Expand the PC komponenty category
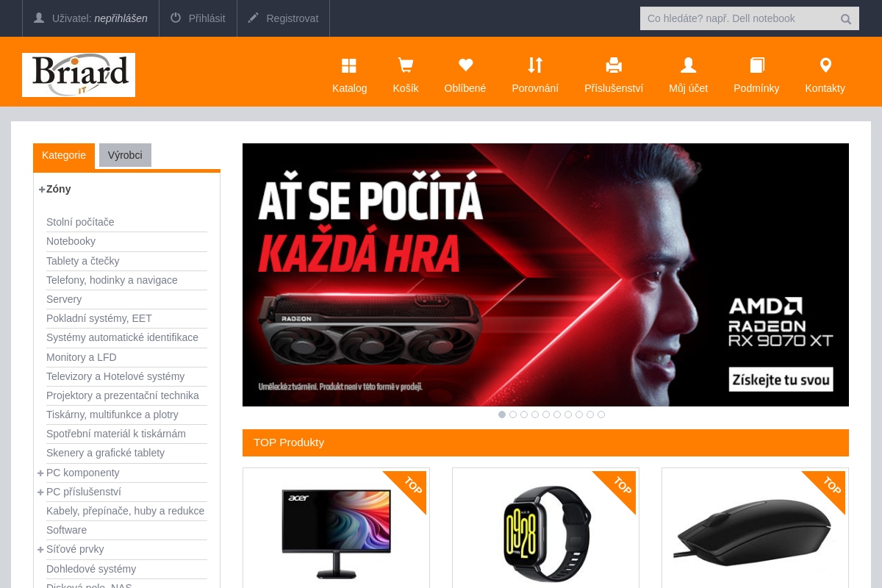The image size is (882, 588). pos(40,473)
